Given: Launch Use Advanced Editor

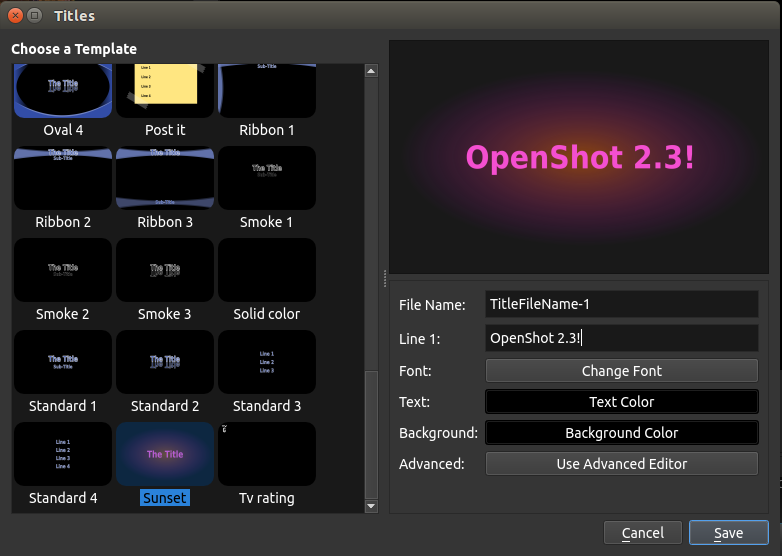Looking at the screenshot, I should 621,464.
